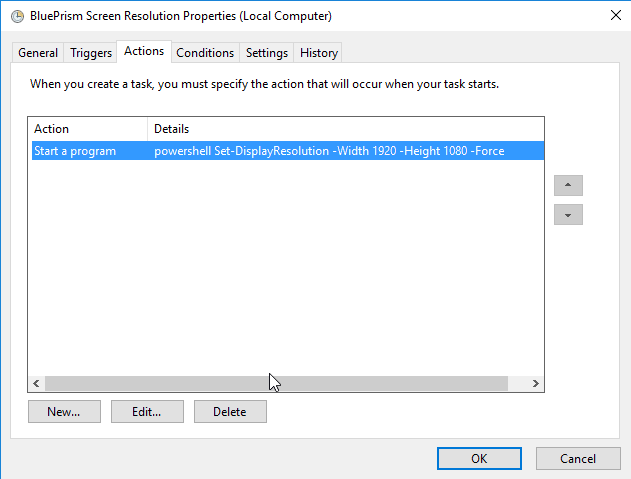View the History tab
The height and width of the screenshot is (479, 631).
click(x=319, y=53)
